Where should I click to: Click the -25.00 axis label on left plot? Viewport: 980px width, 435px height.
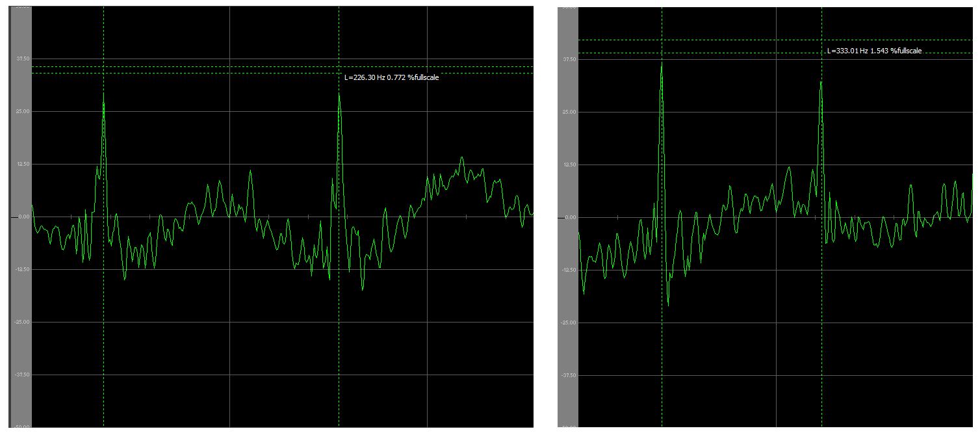[23, 322]
